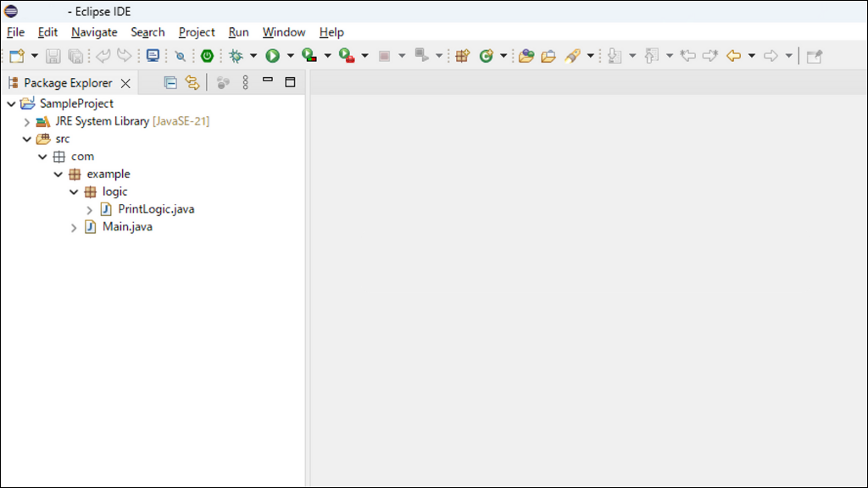Open a Terminal via monitor icon
This screenshot has width=868, height=488.
coord(153,55)
